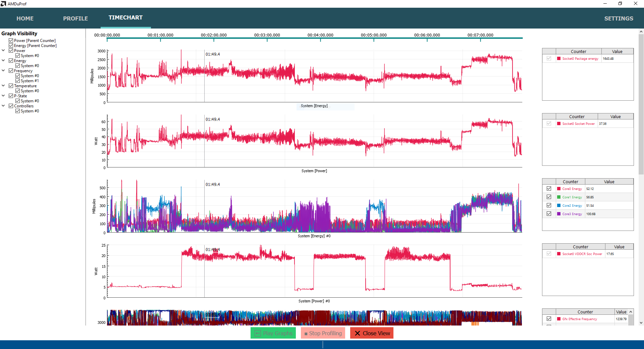Click the Stop Profiling button
The width and height of the screenshot is (644, 349).
323,333
